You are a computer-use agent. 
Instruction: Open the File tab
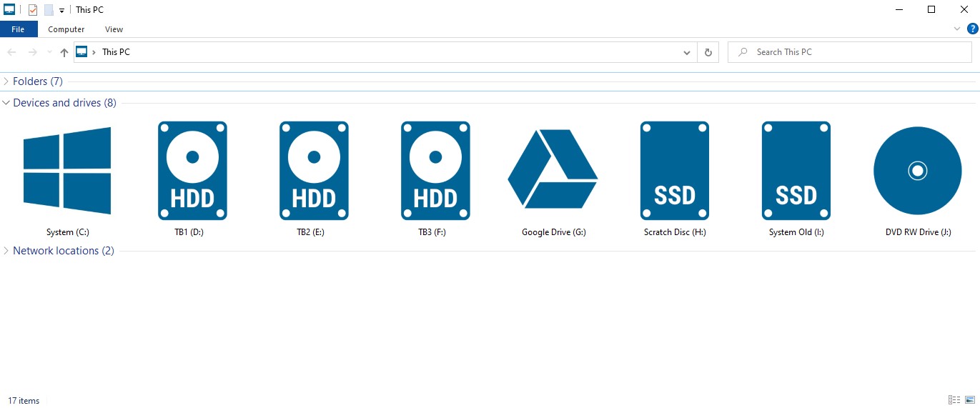(19, 29)
